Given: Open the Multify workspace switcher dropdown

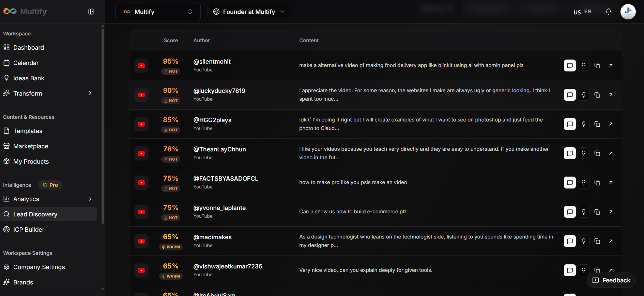Looking at the screenshot, I should (x=158, y=12).
